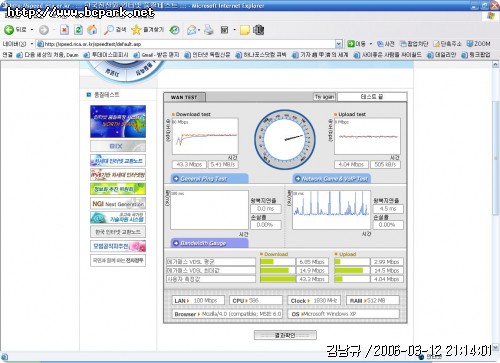Click the download speed value 43.3 Mbps under graph
The image size is (500, 363).
point(189,165)
